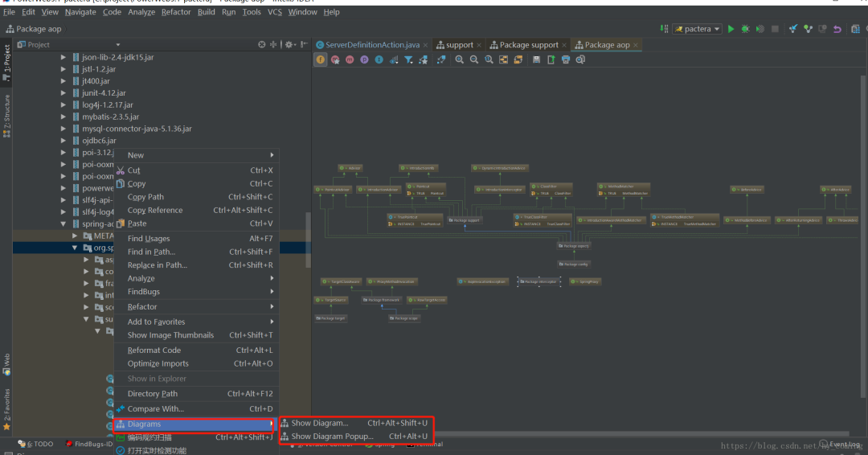Screen dimensions: 868x455
Task: Expand mysql-connector-java-5.1.36.jar node
Action: tap(63, 129)
